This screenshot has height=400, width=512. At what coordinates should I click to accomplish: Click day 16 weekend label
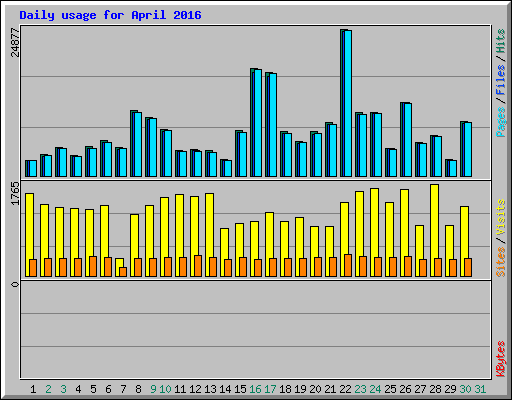[255, 389]
